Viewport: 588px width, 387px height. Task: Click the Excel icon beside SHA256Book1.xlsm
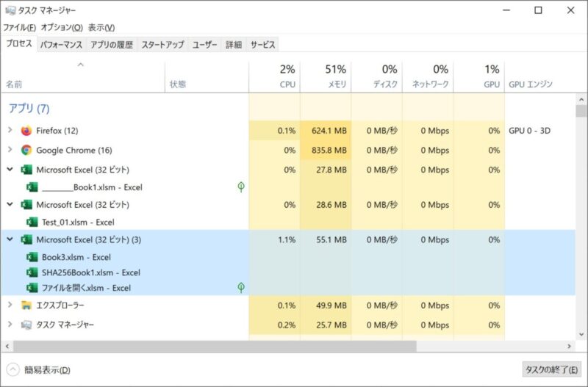coord(32,272)
